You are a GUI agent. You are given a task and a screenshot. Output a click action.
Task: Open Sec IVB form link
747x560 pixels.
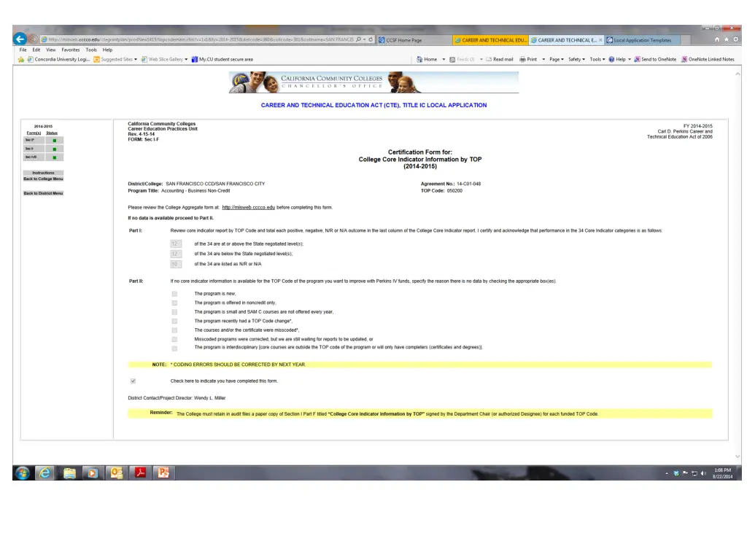click(x=34, y=157)
